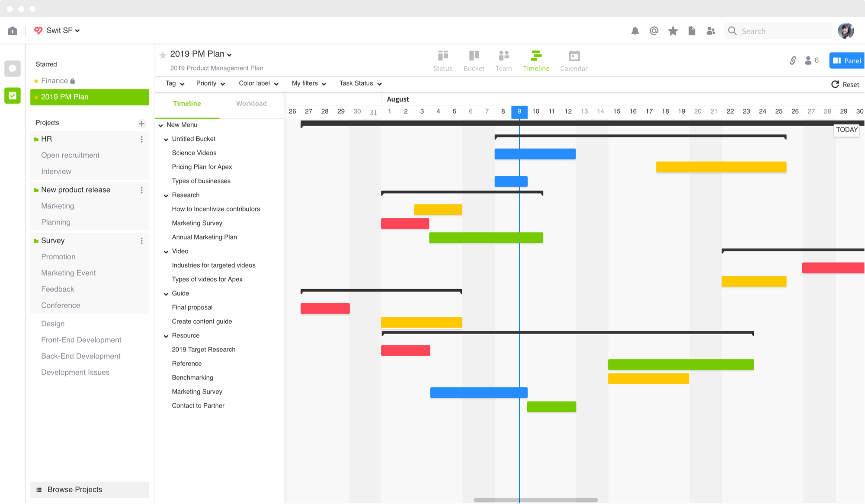The width and height of the screenshot is (865, 504).
Task: Click the copy link icon
Action: pos(793,61)
